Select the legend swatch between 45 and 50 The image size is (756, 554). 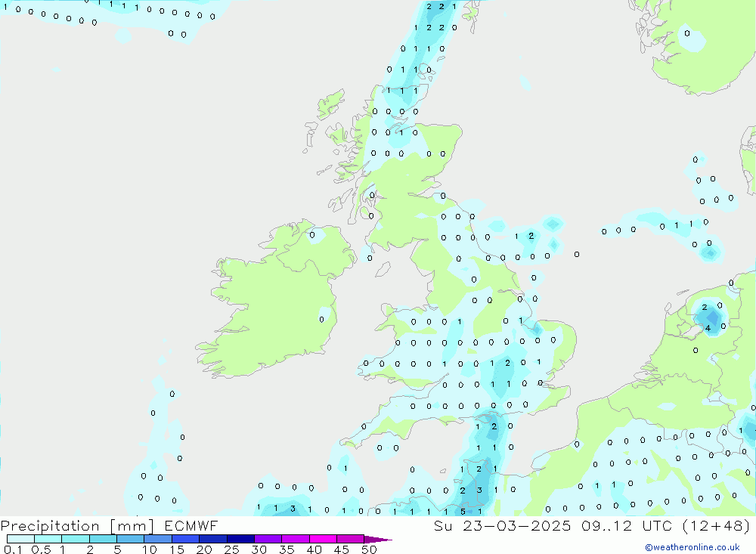coord(351,539)
